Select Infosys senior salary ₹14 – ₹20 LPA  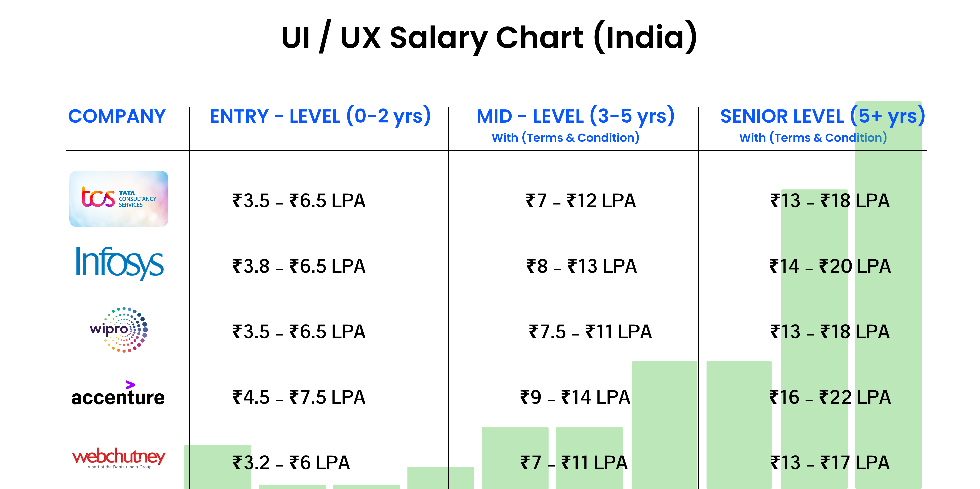pyautogui.click(x=830, y=266)
